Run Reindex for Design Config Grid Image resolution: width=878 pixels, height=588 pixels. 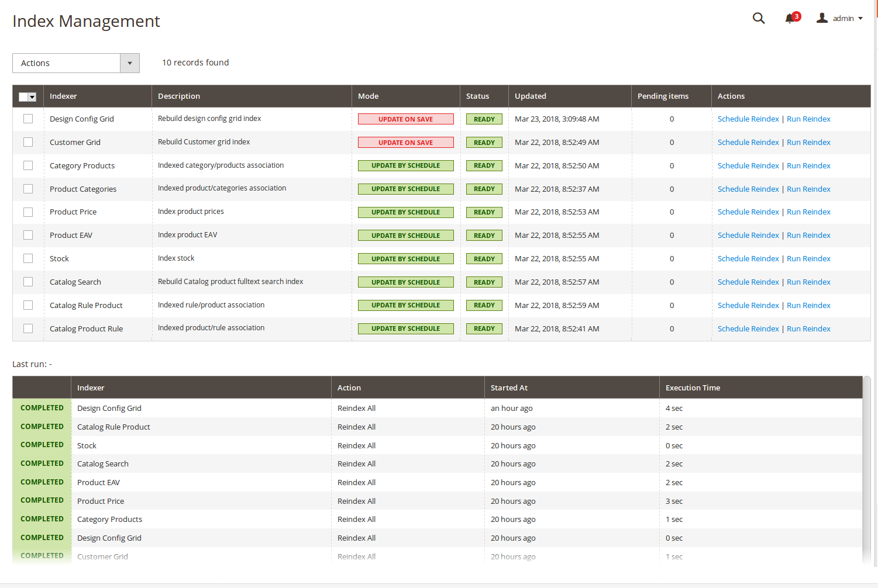pyautogui.click(x=808, y=119)
